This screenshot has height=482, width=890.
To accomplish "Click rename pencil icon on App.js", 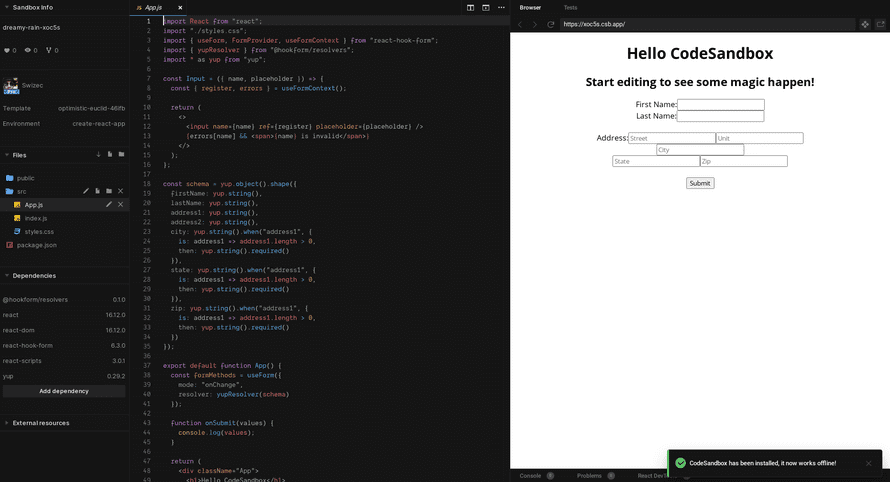I will pos(109,204).
